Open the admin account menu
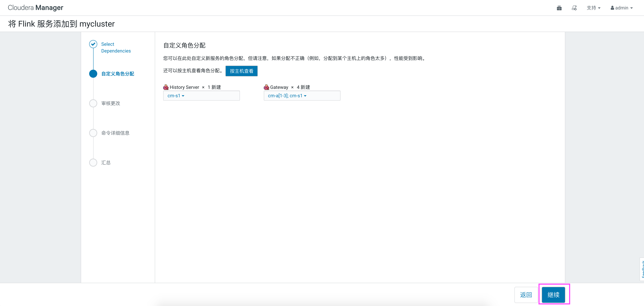The image size is (644, 306). point(622,8)
